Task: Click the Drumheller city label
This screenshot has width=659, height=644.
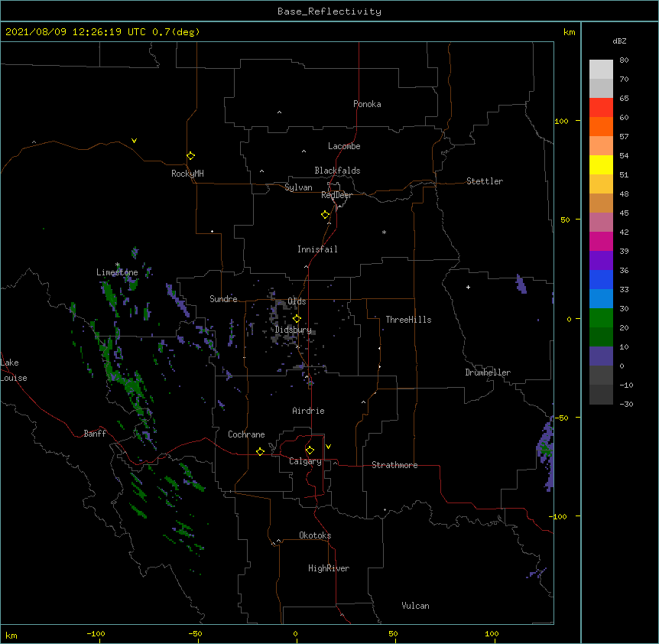Action: point(488,372)
